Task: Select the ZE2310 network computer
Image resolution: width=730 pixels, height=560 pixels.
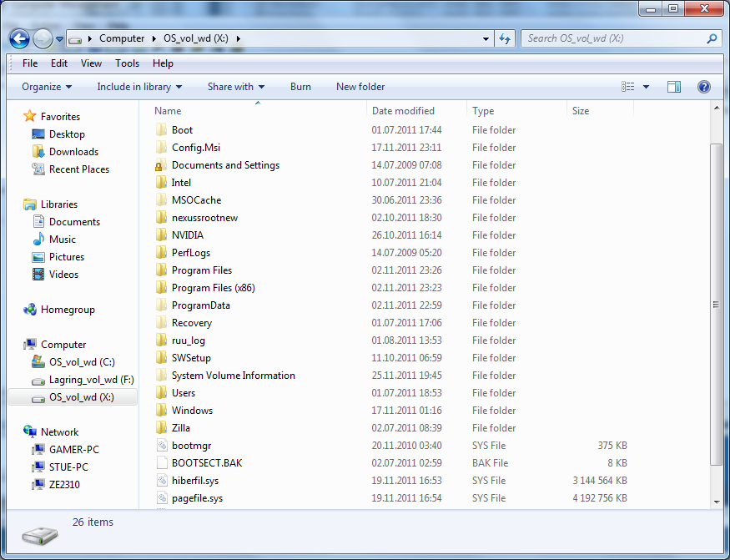Action: (64, 485)
